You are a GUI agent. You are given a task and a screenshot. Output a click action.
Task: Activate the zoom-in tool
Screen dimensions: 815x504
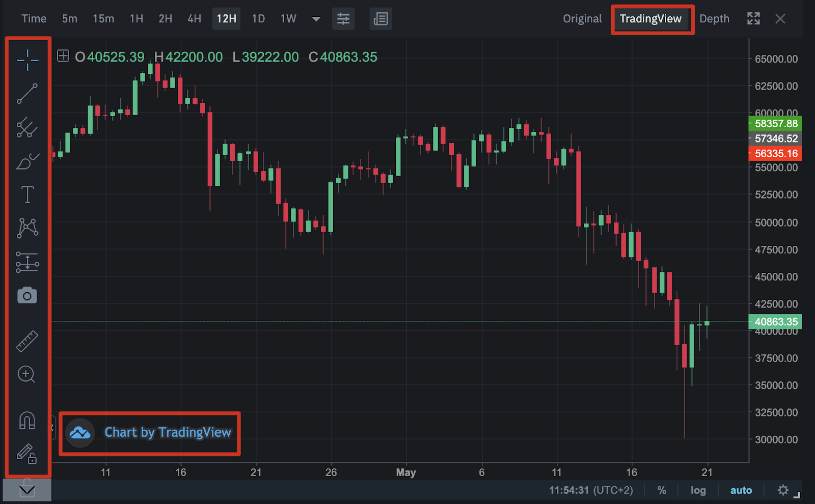[x=28, y=375]
